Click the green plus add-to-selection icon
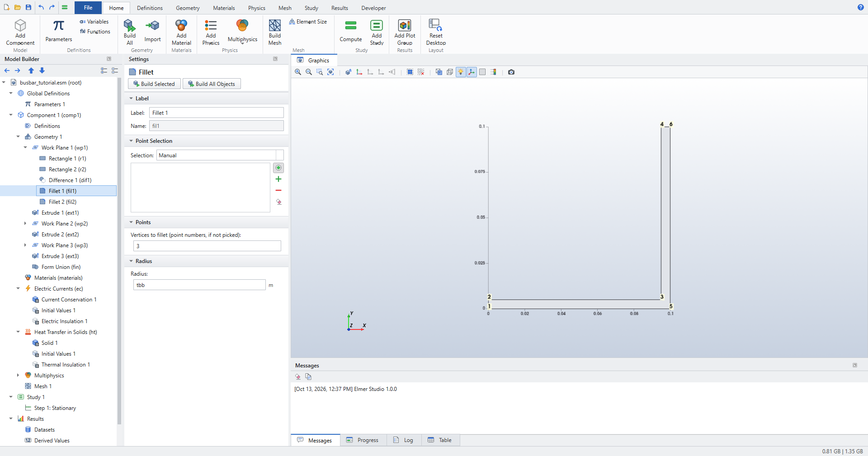Screen dimensions: 868x456 pos(278,179)
